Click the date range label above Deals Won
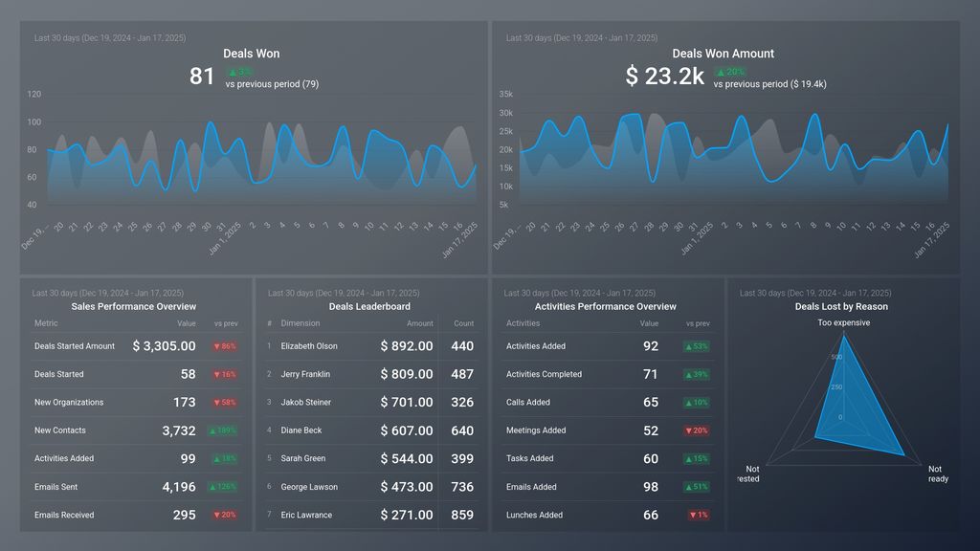This screenshot has width=980, height=551. click(110, 38)
